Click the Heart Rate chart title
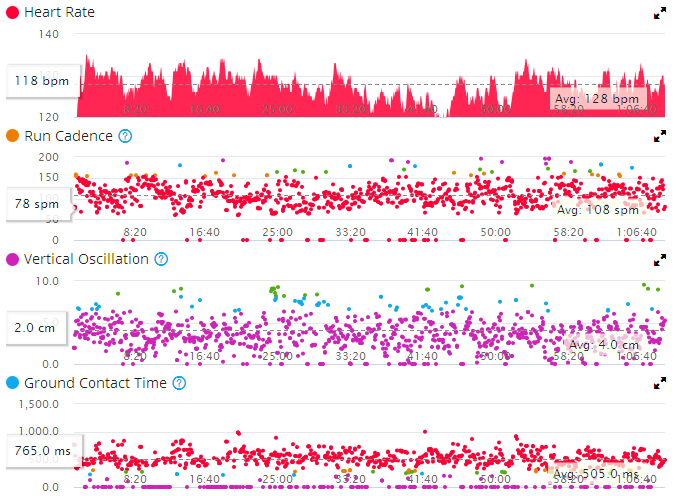This screenshot has width=677, height=496. click(x=59, y=13)
